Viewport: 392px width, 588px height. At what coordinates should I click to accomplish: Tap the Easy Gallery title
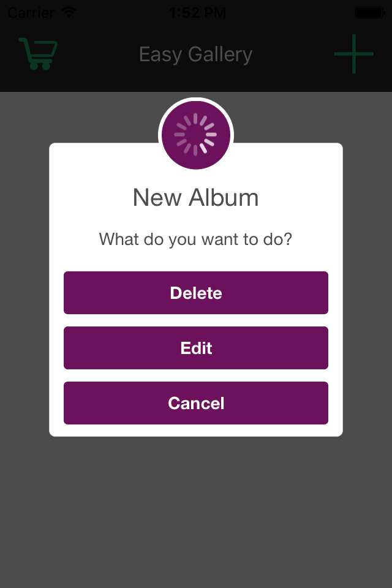pyautogui.click(x=196, y=55)
